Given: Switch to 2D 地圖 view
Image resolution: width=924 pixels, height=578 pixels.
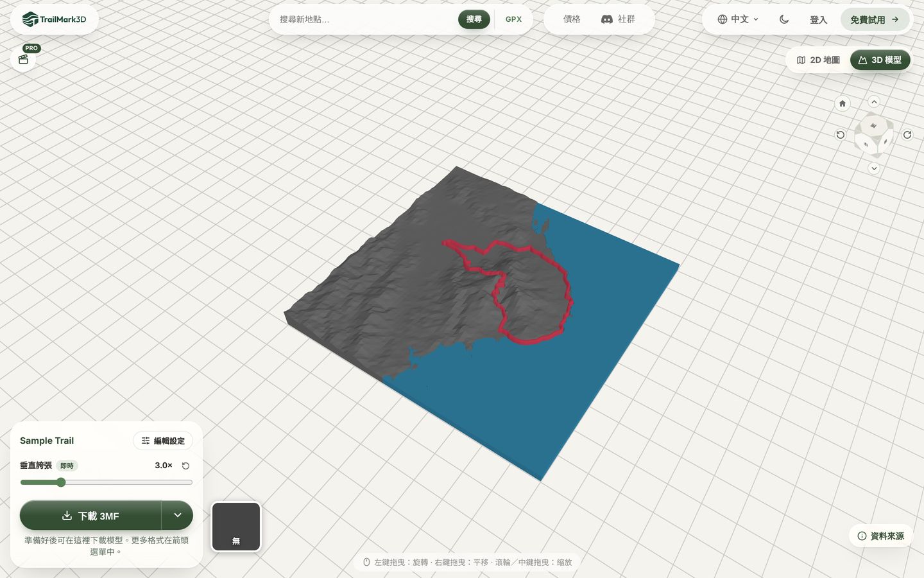Looking at the screenshot, I should click(x=818, y=60).
